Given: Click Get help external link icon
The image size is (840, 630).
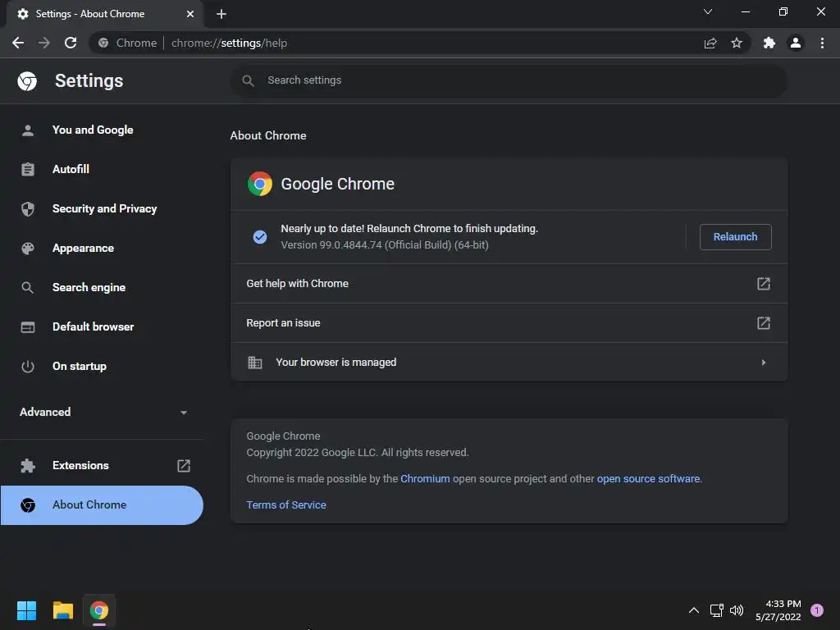Looking at the screenshot, I should tap(764, 283).
